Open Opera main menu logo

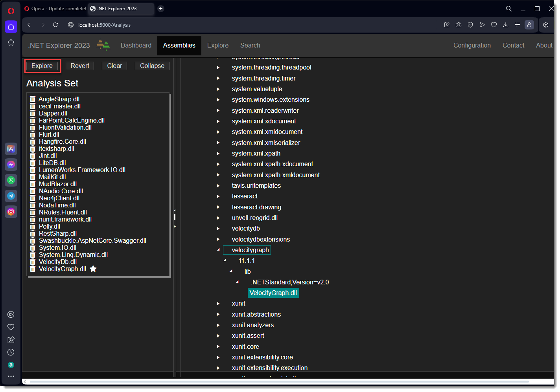(11, 11)
